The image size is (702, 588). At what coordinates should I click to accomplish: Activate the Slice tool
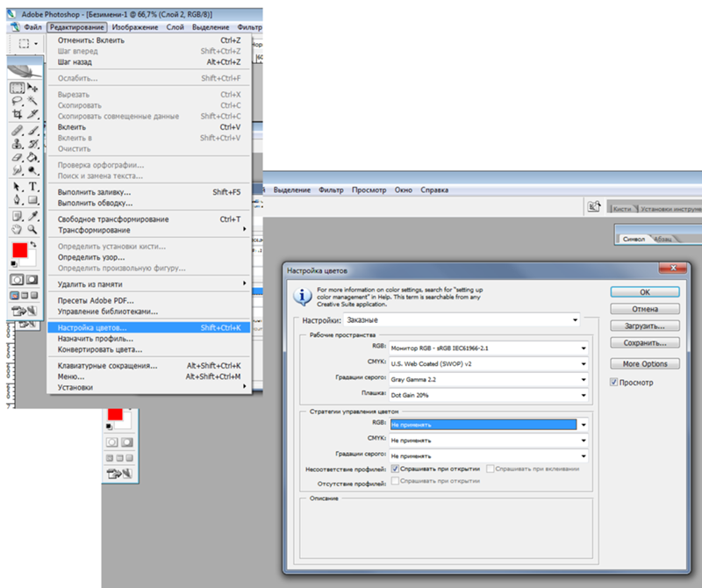click(32, 114)
